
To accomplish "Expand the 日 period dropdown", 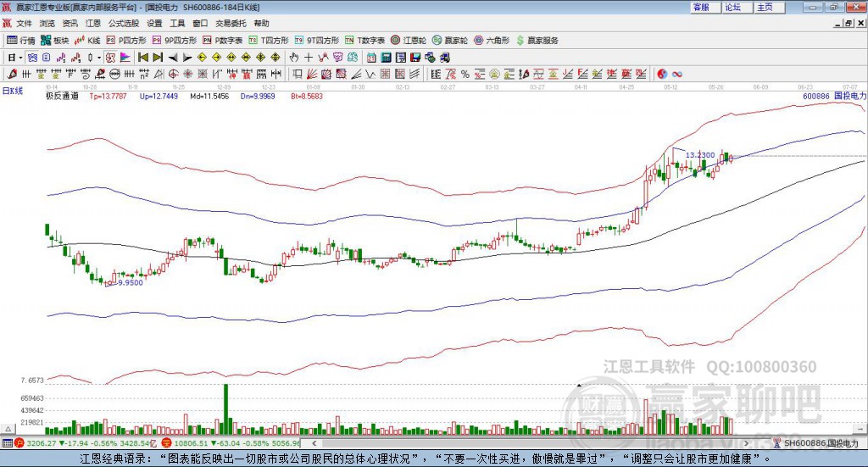I will tap(20, 58).
